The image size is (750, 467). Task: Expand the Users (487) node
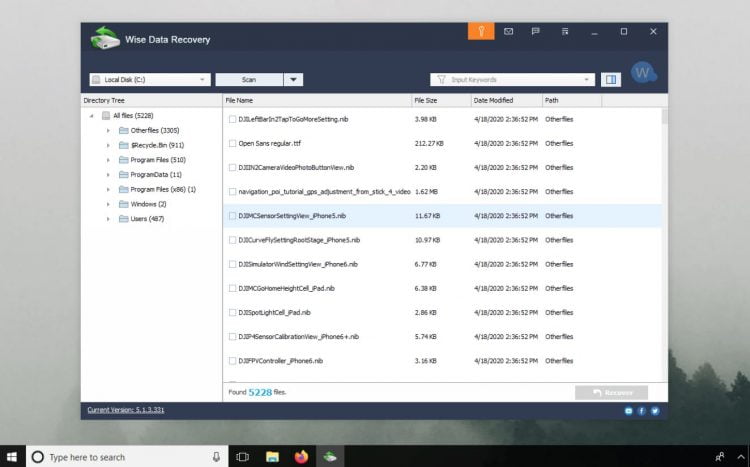pos(108,219)
